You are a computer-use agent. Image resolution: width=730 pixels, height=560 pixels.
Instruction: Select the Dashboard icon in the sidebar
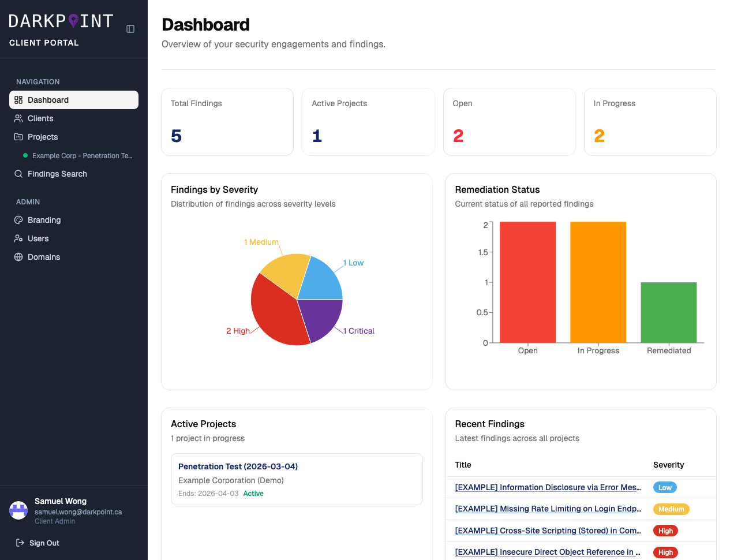(x=18, y=100)
